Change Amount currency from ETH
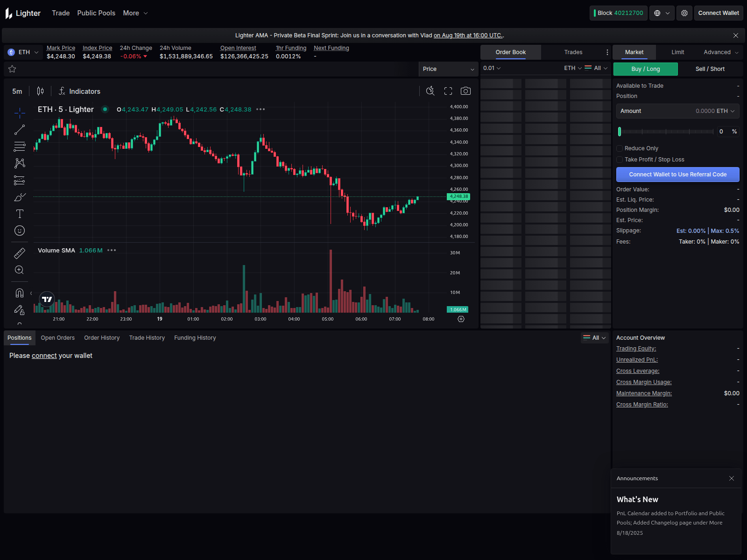 pyautogui.click(x=726, y=111)
